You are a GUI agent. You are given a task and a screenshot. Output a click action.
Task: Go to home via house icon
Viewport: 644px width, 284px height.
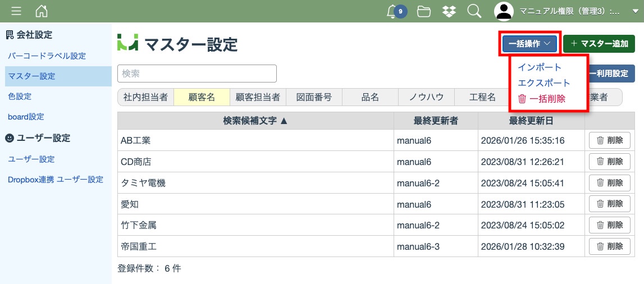click(42, 11)
